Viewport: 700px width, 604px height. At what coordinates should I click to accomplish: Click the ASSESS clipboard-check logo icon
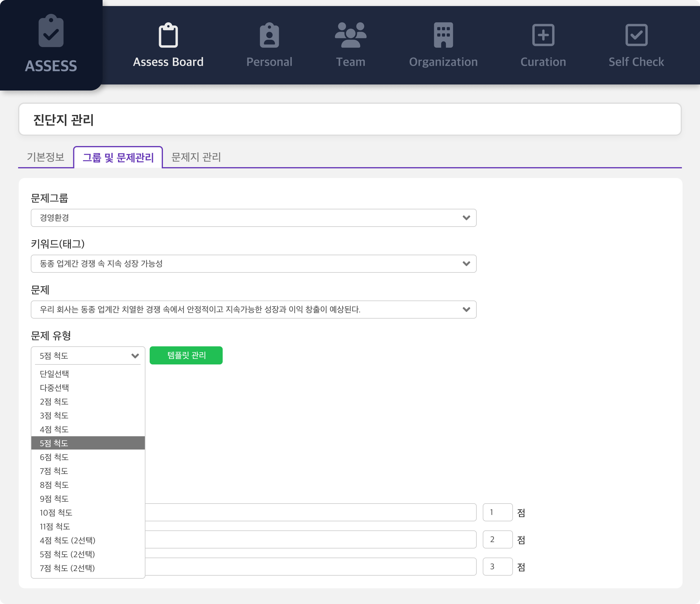pyautogui.click(x=51, y=31)
